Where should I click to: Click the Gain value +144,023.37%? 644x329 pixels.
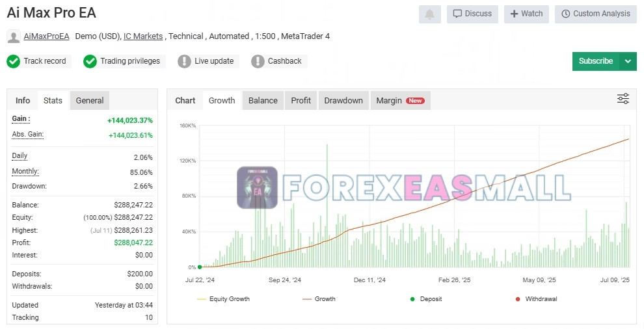[x=130, y=120]
